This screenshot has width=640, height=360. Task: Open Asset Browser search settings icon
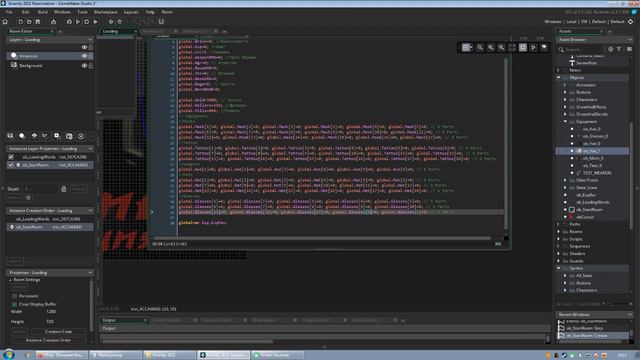(x=611, y=49)
